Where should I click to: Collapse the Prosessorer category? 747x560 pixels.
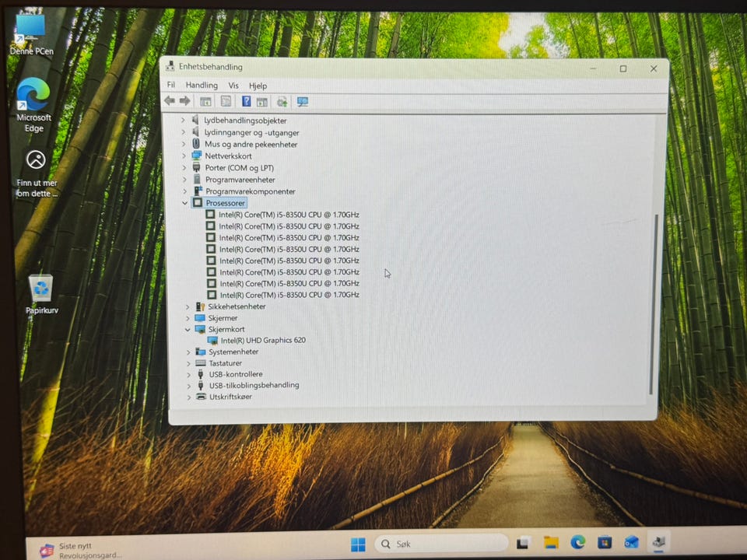(x=185, y=203)
